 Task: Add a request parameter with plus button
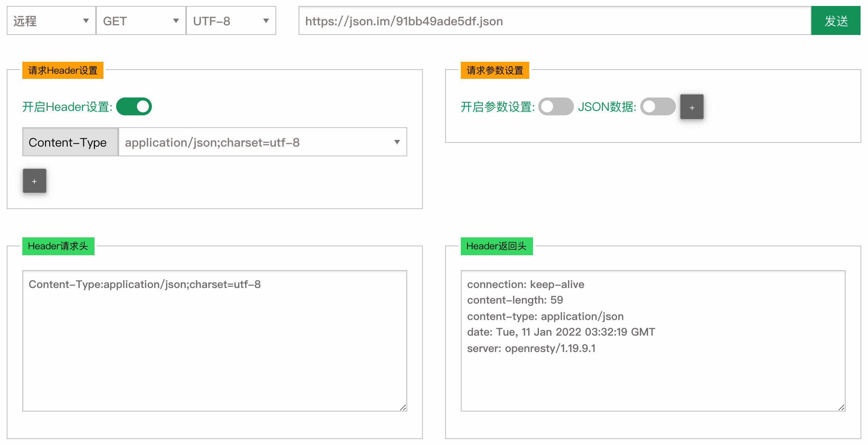692,107
